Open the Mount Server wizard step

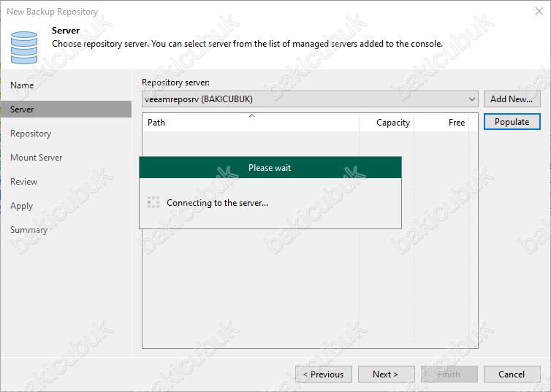tap(37, 158)
